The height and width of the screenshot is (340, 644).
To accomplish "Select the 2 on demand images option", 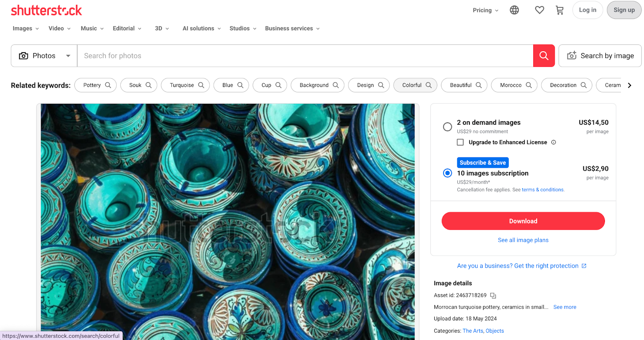I will pyautogui.click(x=448, y=127).
